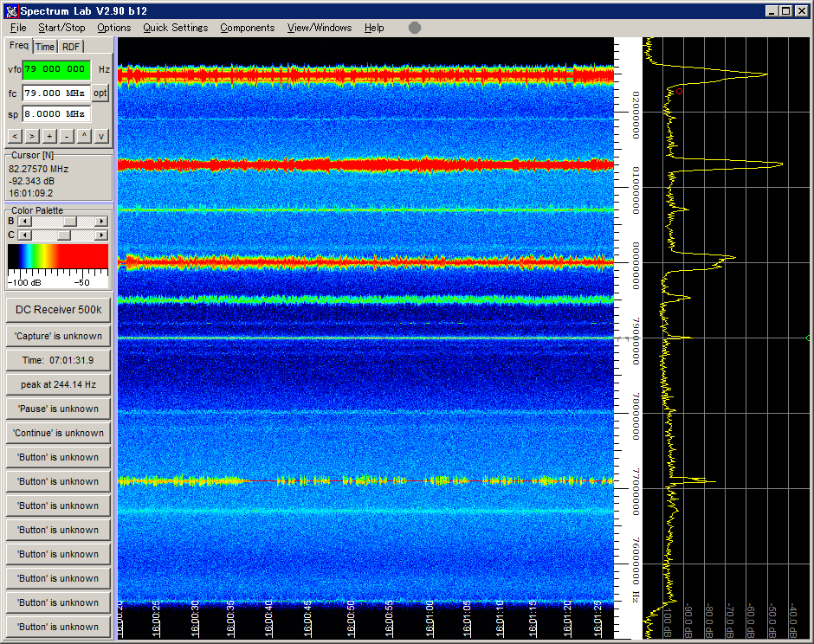Switch to the Time tab
The height and width of the screenshot is (644, 814).
(45, 47)
